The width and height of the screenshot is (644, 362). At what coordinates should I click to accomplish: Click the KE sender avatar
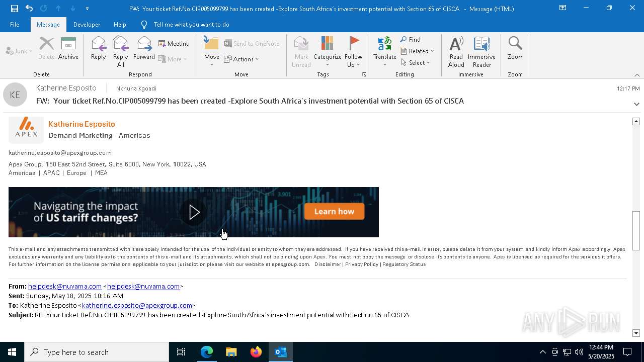click(15, 95)
